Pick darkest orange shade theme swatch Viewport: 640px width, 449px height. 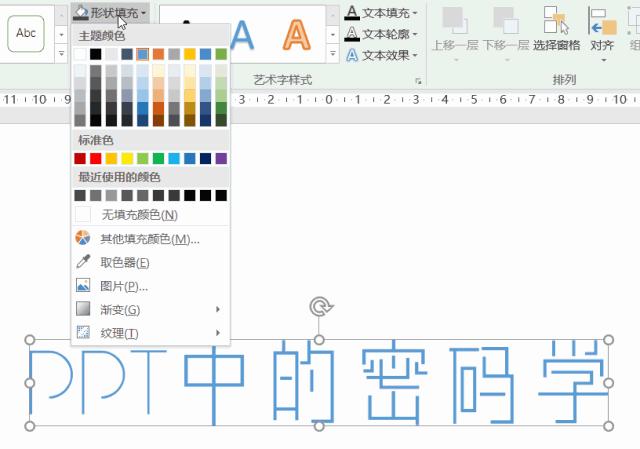coord(158,120)
